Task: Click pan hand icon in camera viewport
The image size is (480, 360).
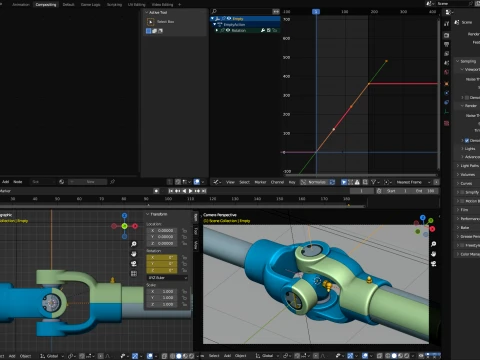Action: tap(434, 254)
